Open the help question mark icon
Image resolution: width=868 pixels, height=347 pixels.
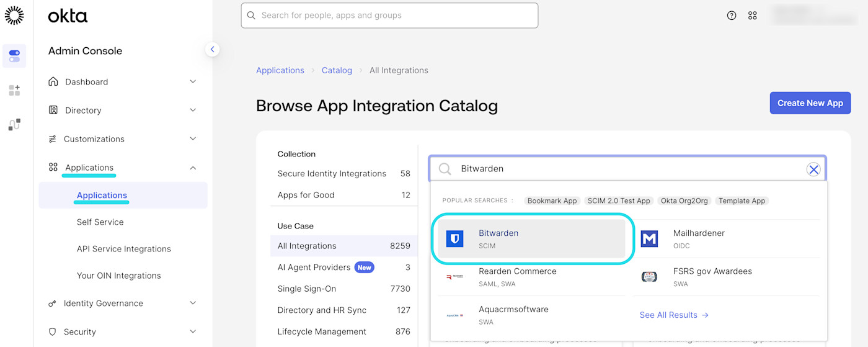click(x=732, y=16)
